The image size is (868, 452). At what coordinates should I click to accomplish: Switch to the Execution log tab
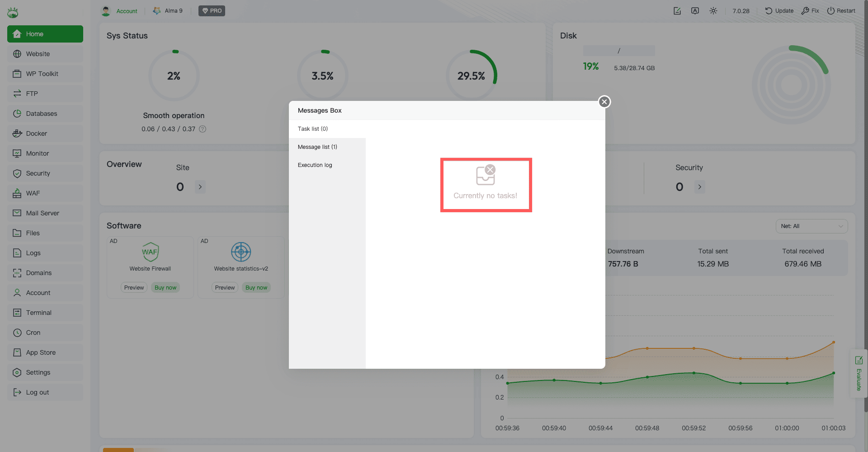tap(315, 165)
